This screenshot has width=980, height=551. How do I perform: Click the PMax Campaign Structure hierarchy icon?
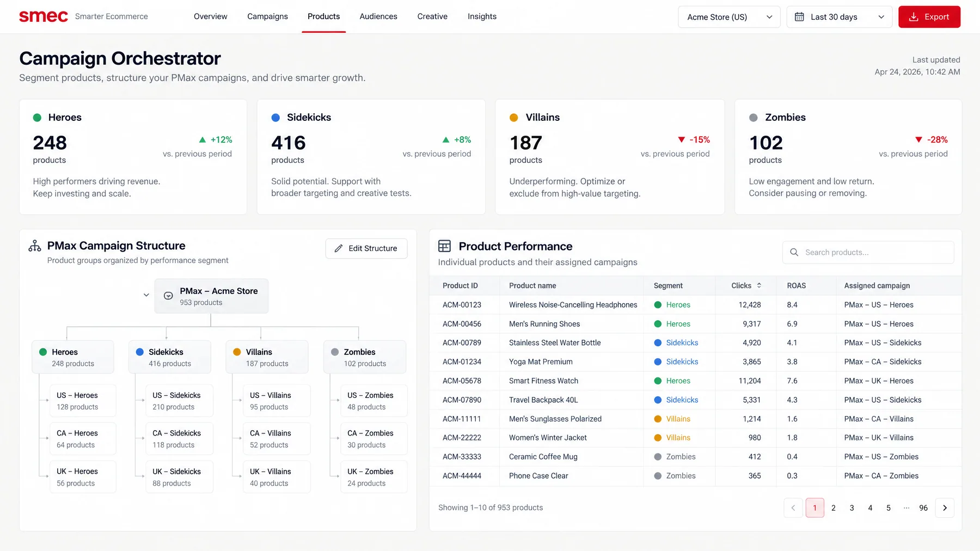tap(35, 246)
